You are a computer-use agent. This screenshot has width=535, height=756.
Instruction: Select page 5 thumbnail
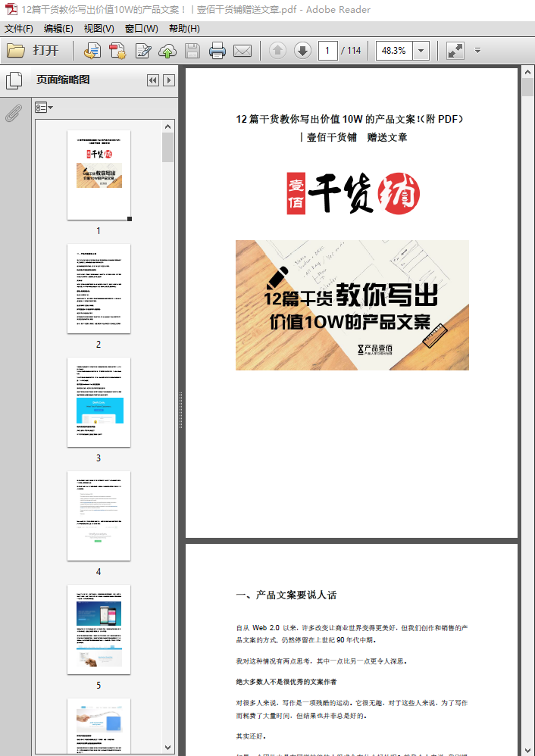[x=99, y=629]
